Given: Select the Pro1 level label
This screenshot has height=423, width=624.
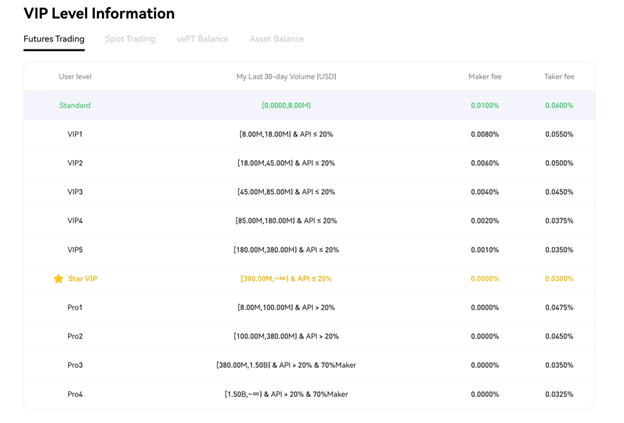Looking at the screenshot, I should (x=75, y=308).
